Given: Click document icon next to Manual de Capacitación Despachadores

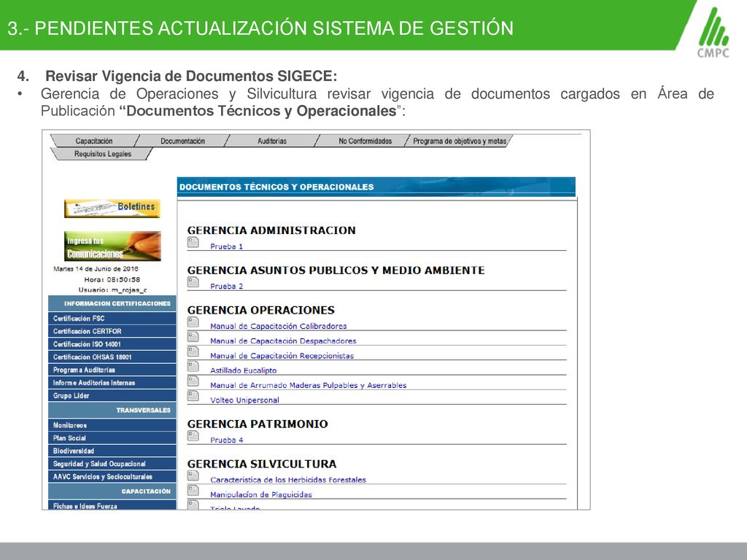Looking at the screenshot, I should click(x=193, y=337).
